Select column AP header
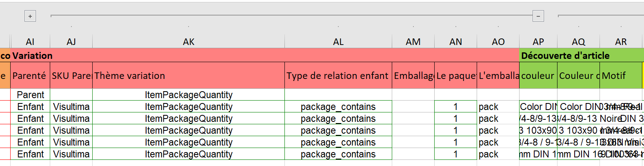 [538, 42]
